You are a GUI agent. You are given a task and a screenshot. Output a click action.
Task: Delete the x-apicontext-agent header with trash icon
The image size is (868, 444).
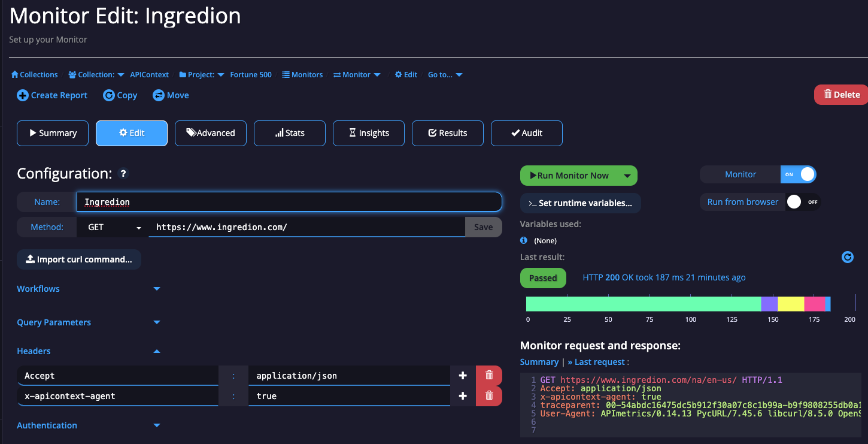point(489,395)
